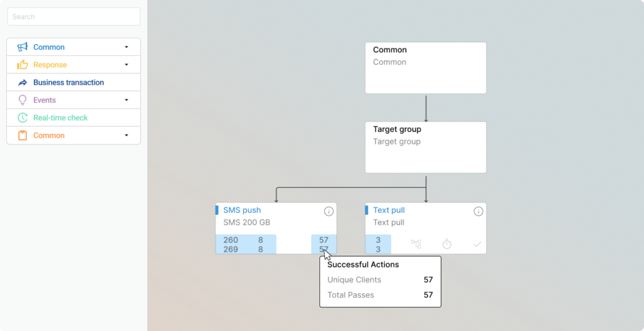Select the Business transaction menu item
This screenshot has width=644, height=331.
click(x=69, y=82)
